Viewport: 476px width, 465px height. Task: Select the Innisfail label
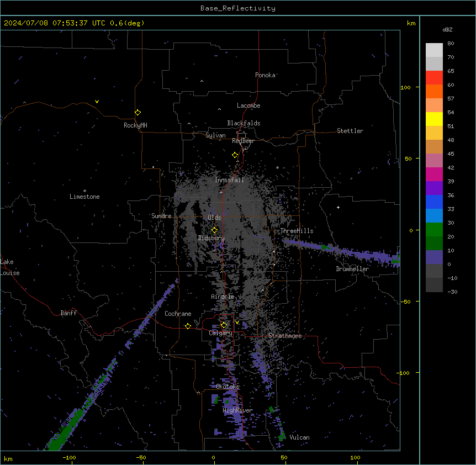click(229, 180)
